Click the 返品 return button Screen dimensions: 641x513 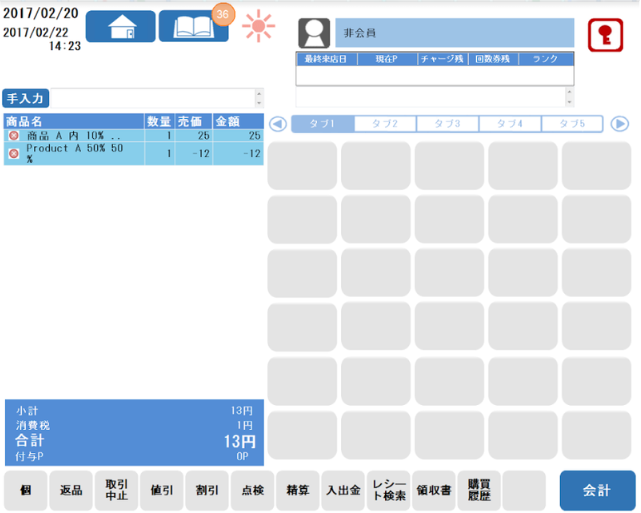pos(72,491)
